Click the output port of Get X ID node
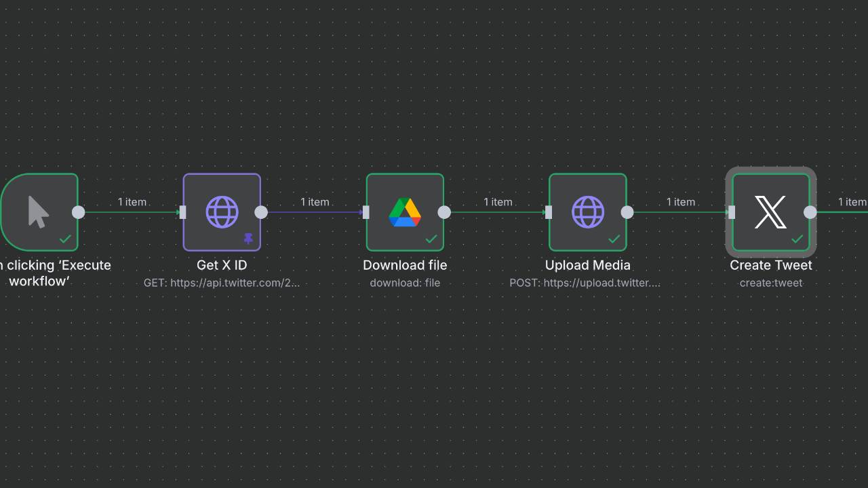The width and height of the screenshot is (868, 488). (x=261, y=212)
